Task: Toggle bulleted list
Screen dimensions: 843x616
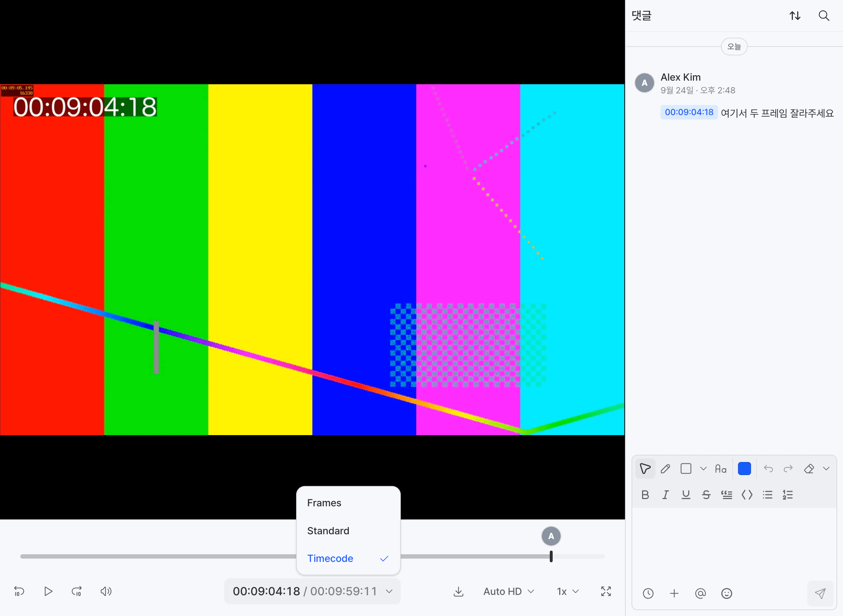Action: (x=768, y=495)
